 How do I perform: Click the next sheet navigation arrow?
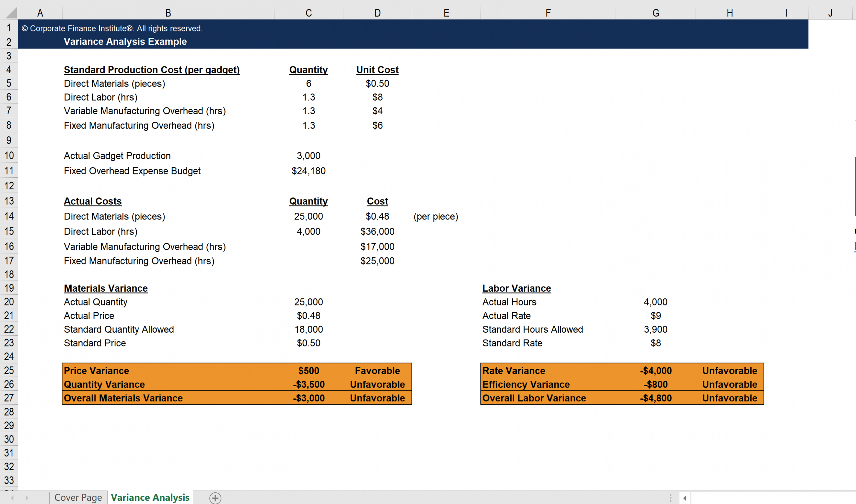pos(27,498)
